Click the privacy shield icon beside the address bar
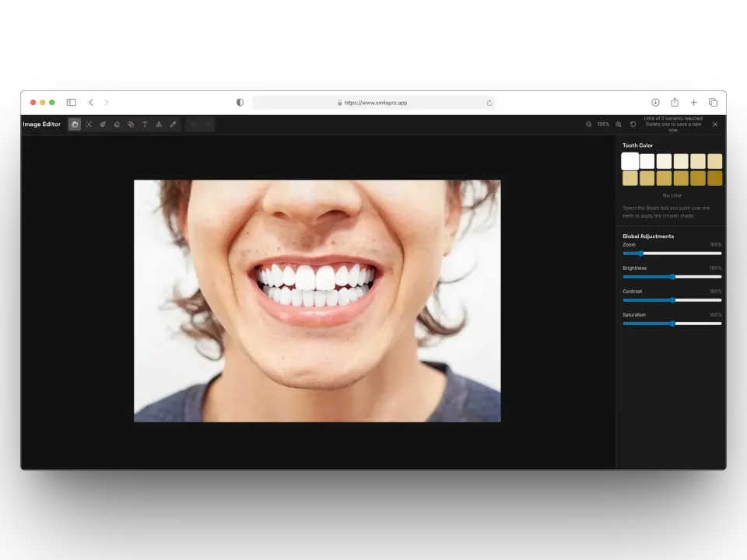This screenshot has width=747, height=560. coord(240,103)
